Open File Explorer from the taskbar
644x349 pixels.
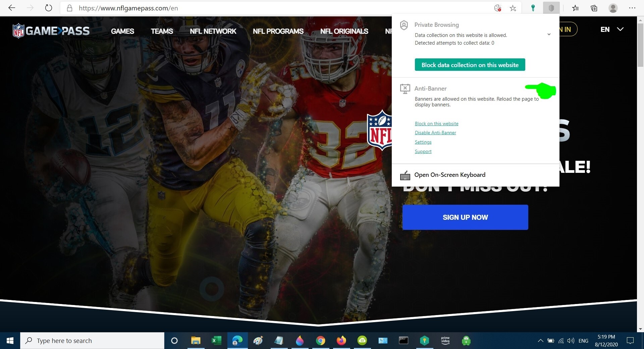(196, 341)
